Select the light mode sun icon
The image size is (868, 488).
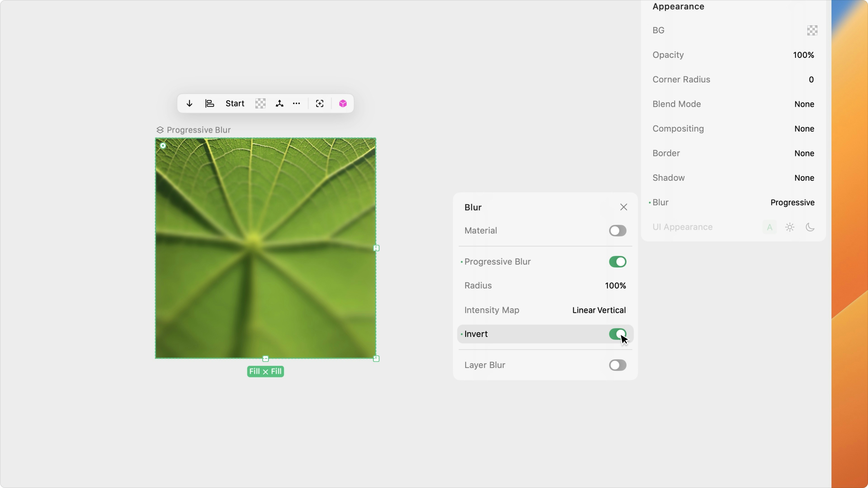pos(790,227)
